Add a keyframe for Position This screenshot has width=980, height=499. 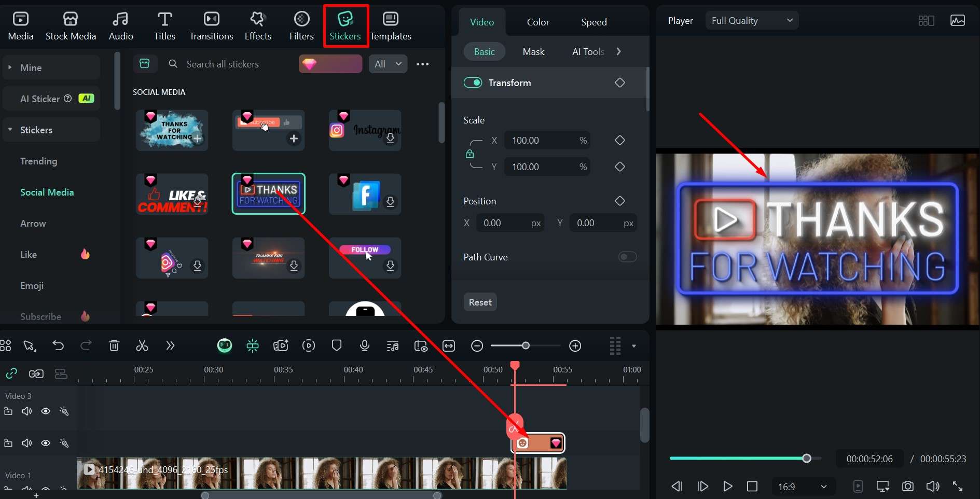(x=620, y=201)
